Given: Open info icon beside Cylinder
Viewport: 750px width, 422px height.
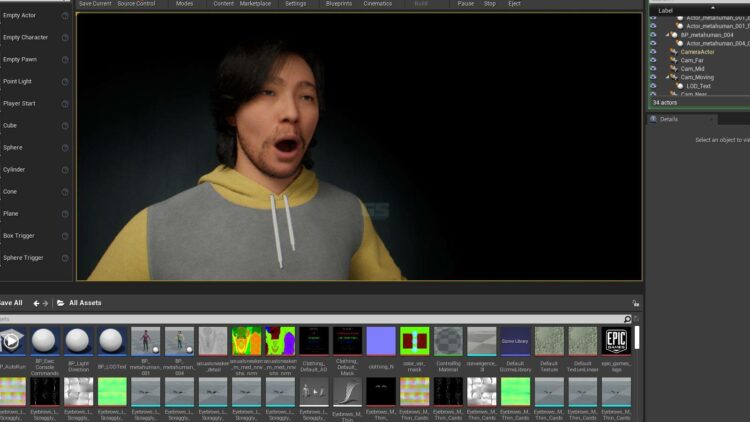Looking at the screenshot, I should tap(65, 170).
